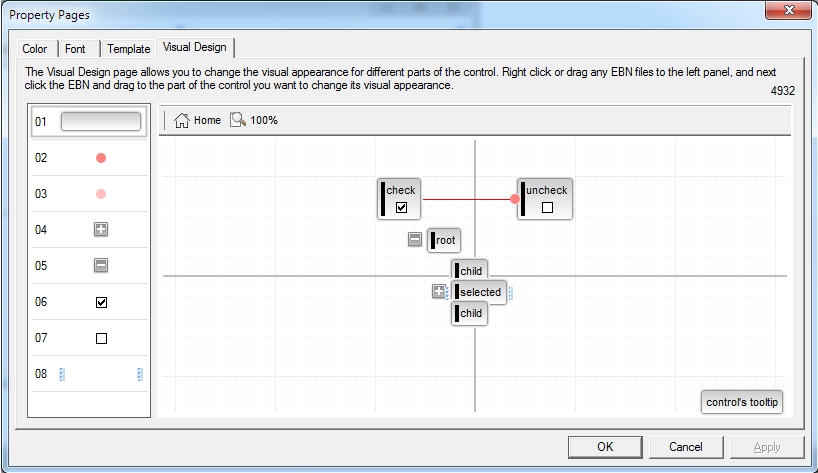
Task: Click the Home icon in the toolbar
Action: (x=182, y=120)
